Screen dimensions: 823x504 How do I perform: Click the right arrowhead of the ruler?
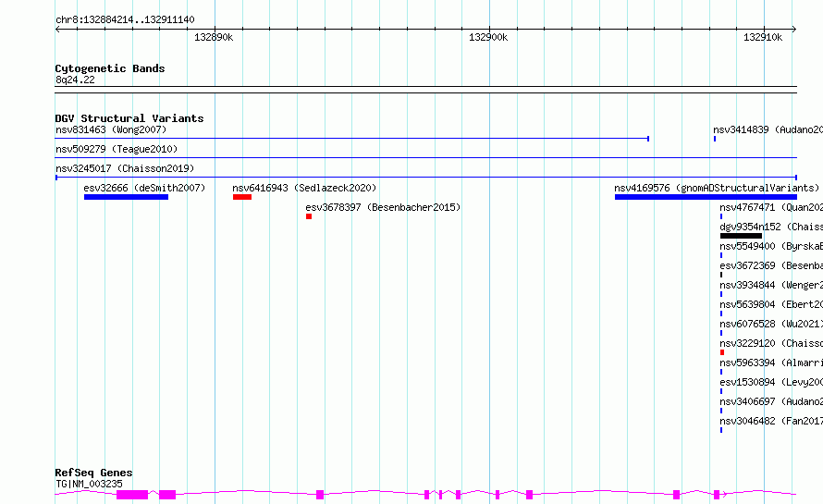[x=793, y=29]
